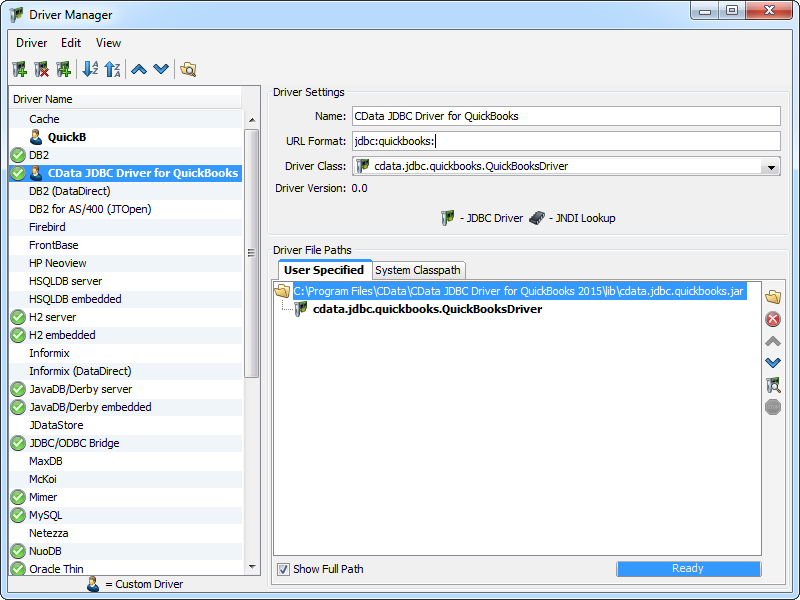
Task: Click the sort descending Z-A icon
Action: (x=112, y=69)
